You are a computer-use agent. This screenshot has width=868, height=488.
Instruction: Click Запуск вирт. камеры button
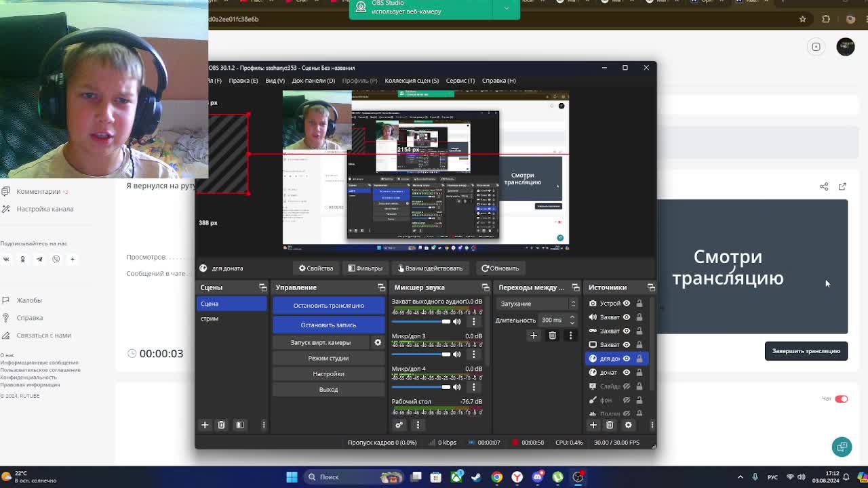(321, 342)
